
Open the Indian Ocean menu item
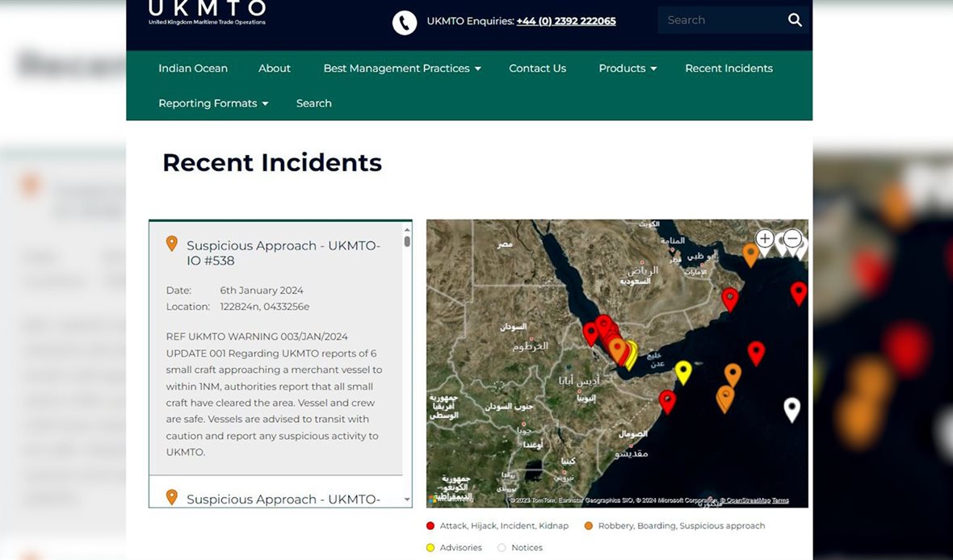(193, 69)
